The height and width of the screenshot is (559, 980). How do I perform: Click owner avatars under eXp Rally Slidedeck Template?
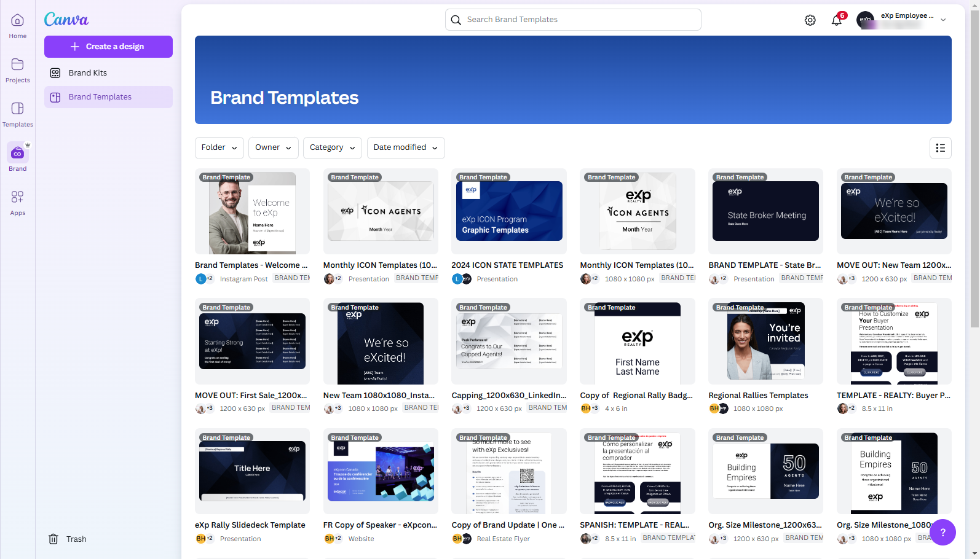[205, 539]
